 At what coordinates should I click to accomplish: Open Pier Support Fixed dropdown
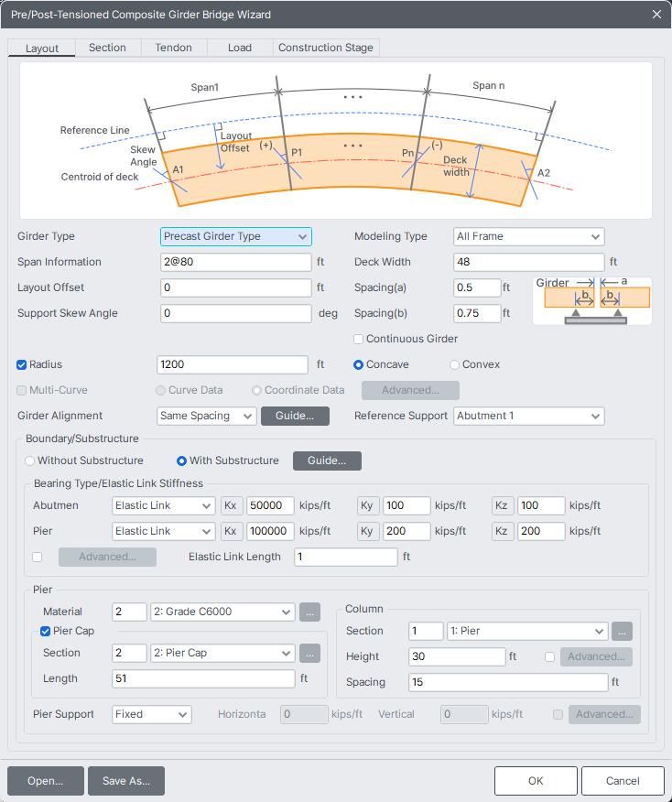[x=152, y=714]
